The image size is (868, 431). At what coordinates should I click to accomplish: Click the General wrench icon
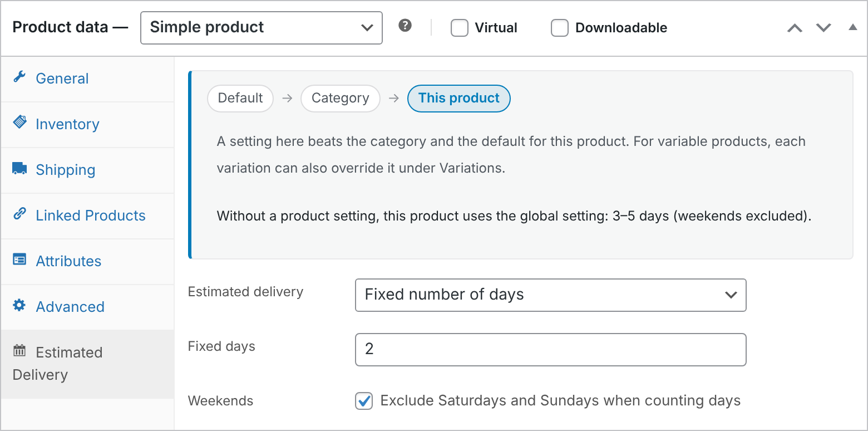pos(19,77)
